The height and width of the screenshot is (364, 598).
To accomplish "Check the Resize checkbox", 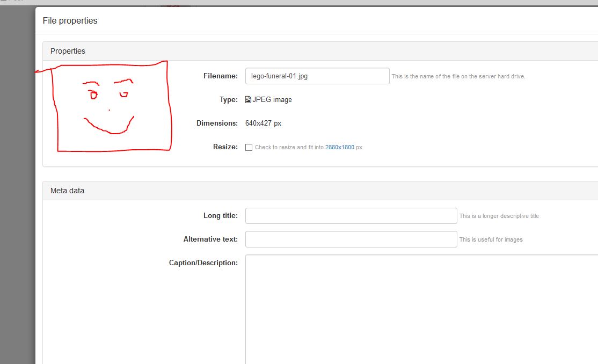I will pos(249,147).
